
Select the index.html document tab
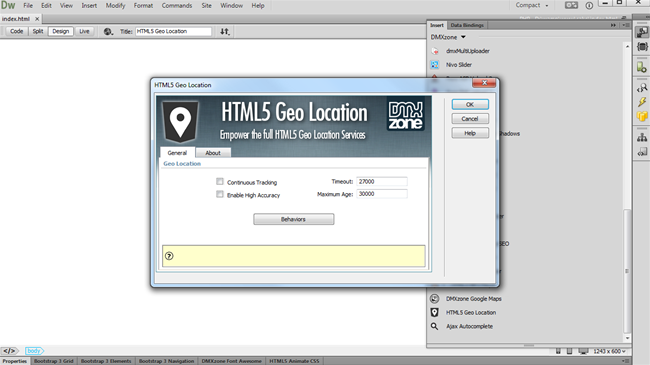(x=16, y=19)
